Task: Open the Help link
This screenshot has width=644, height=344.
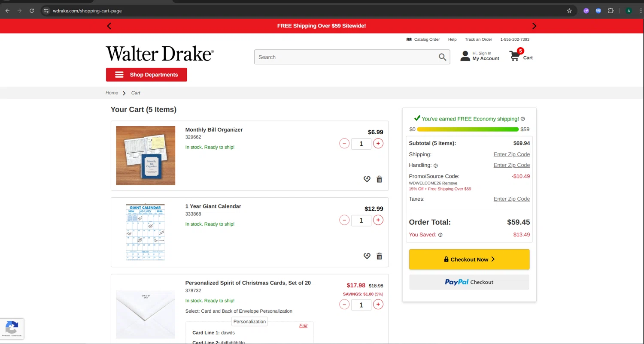Action: (452, 39)
